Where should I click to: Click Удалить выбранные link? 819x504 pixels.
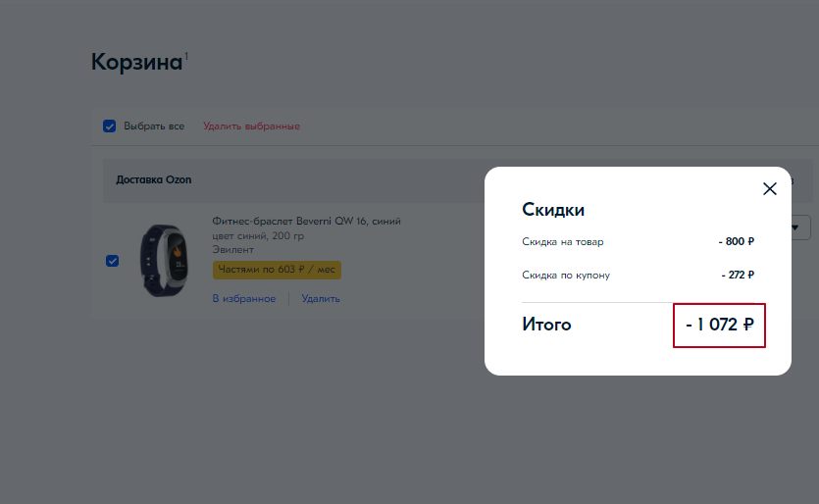tap(251, 126)
